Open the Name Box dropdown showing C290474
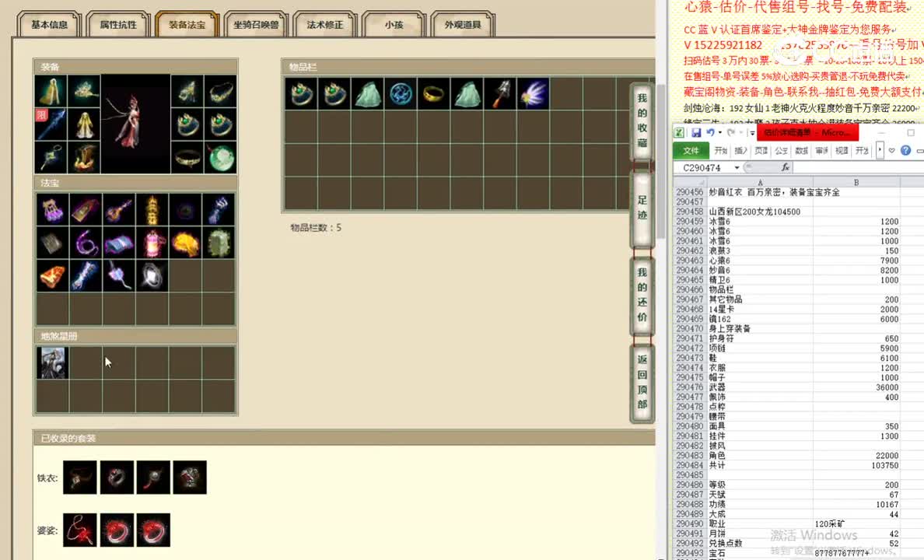The width and height of the screenshot is (924, 560). point(736,167)
